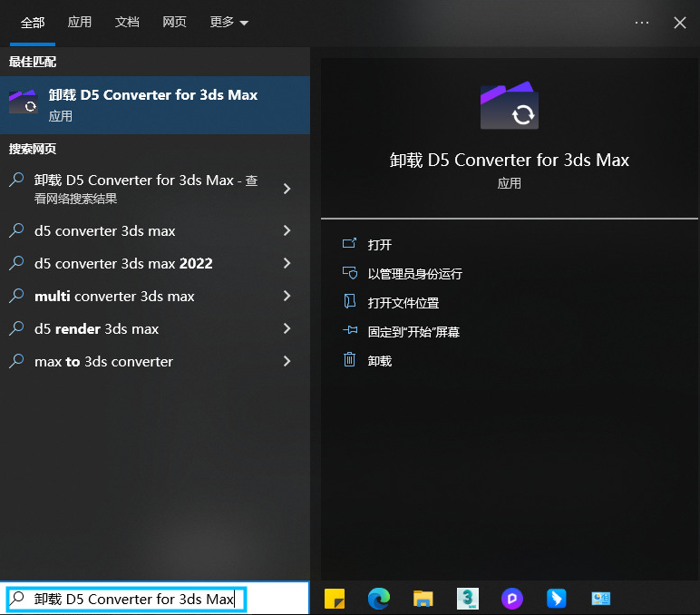
Task: Click the D5 Converter icon in best match
Action: [24, 102]
